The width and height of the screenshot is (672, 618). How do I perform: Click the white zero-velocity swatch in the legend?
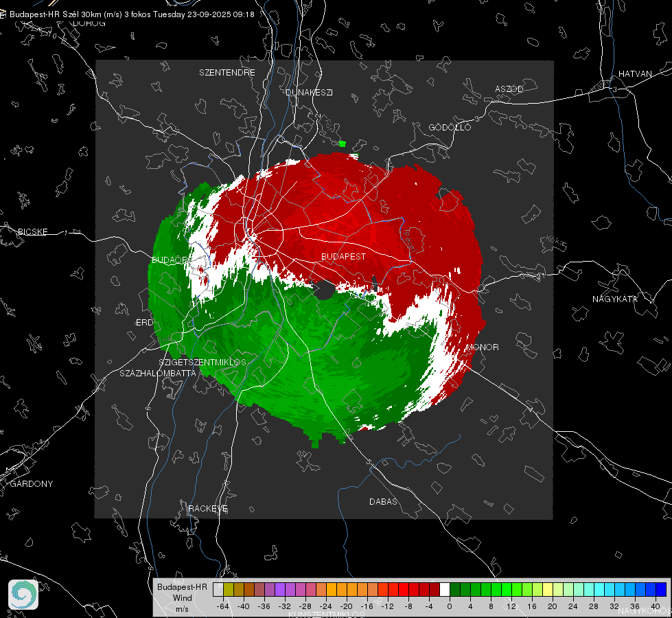(445, 589)
